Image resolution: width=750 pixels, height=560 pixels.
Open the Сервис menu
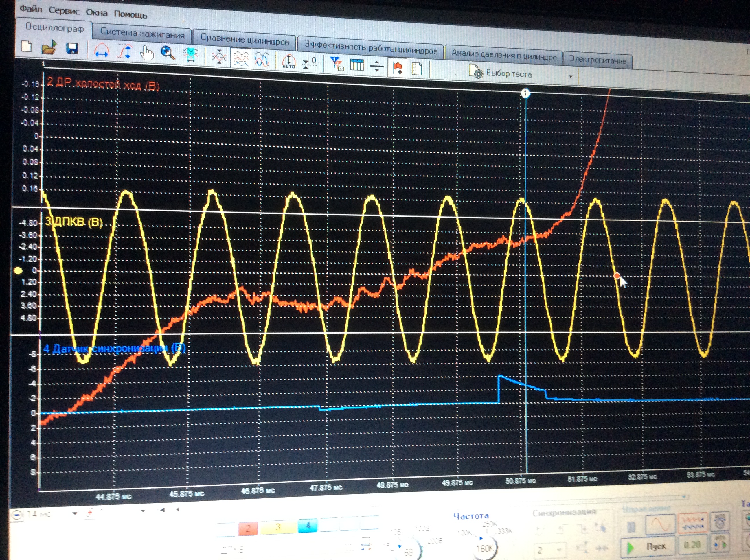[x=64, y=11]
